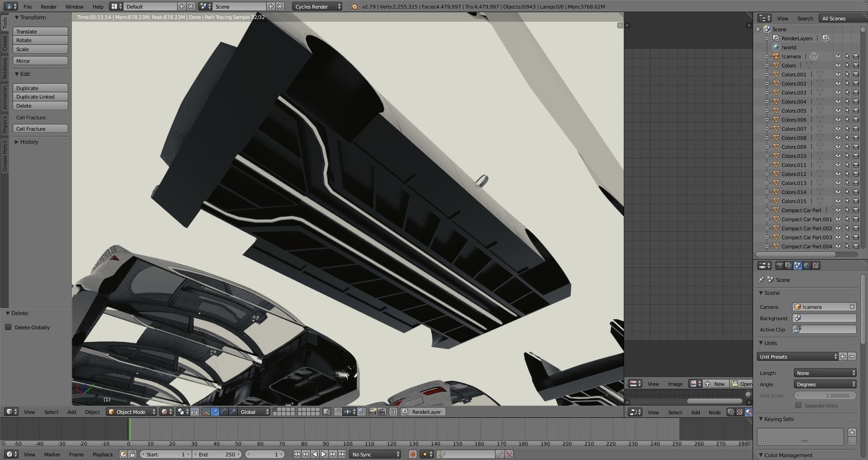Hide the !camera object in outliner
This screenshot has height=460, width=868.
point(838,56)
